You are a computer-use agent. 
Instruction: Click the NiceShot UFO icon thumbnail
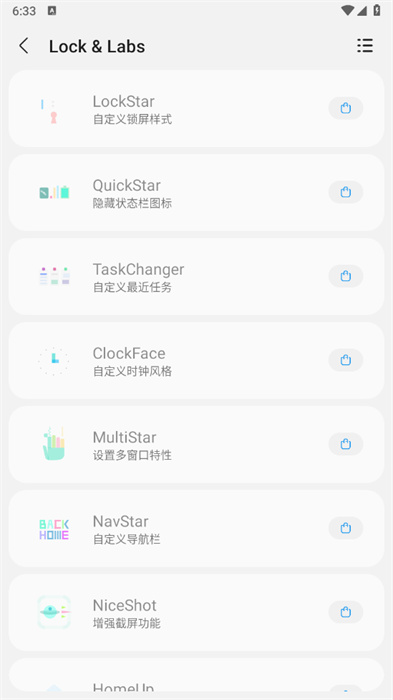pos(54,612)
